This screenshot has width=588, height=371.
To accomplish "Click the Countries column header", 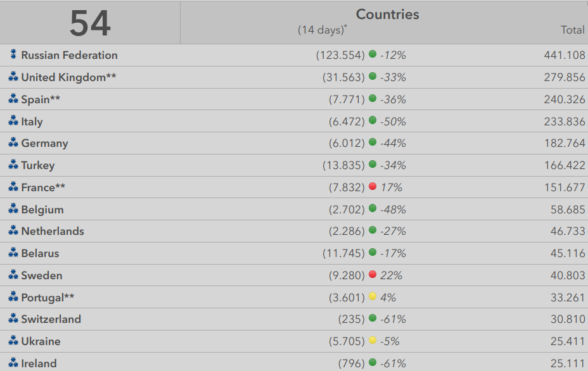I will [387, 15].
